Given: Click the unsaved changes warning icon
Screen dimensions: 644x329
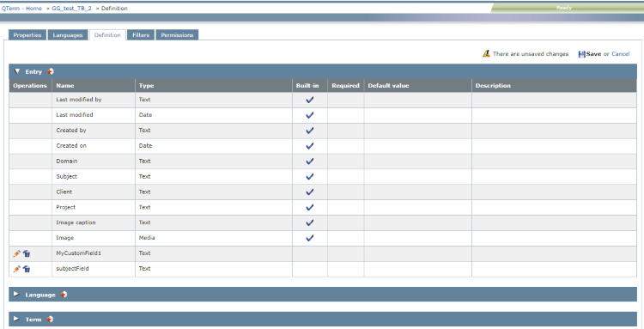Looking at the screenshot, I should [486, 53].
